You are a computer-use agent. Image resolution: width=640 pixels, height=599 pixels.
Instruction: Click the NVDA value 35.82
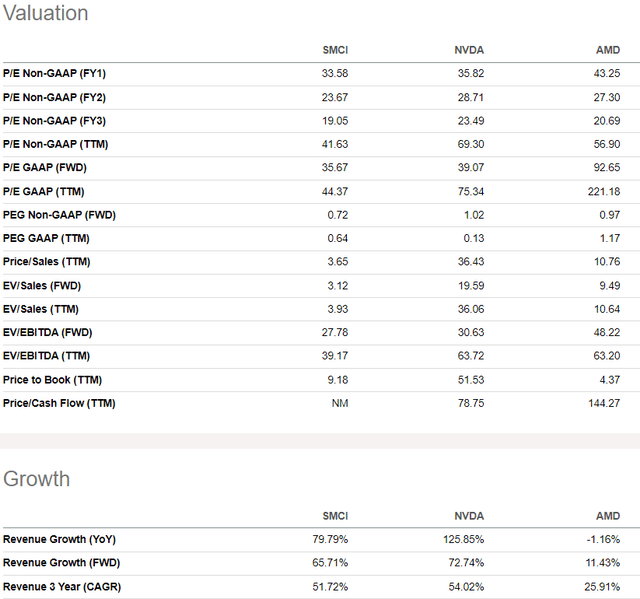click(471, 73)
